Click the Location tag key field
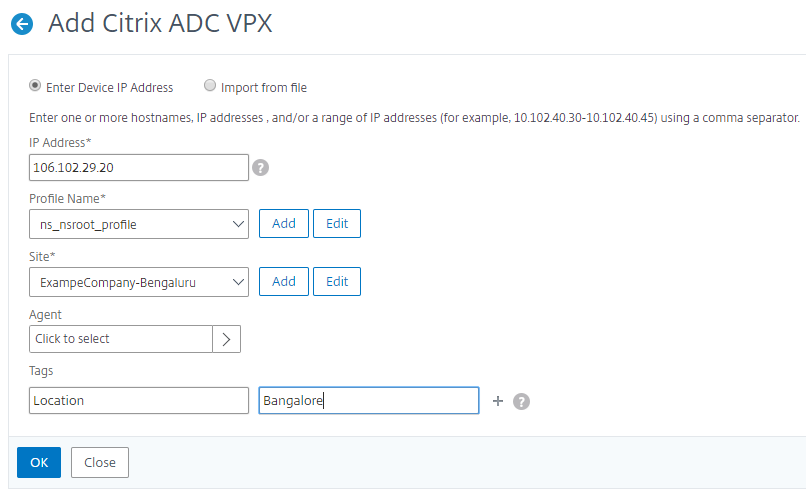The width and height of the screenshot is (806, 493). pyautogui.click(x=139, y=401)
